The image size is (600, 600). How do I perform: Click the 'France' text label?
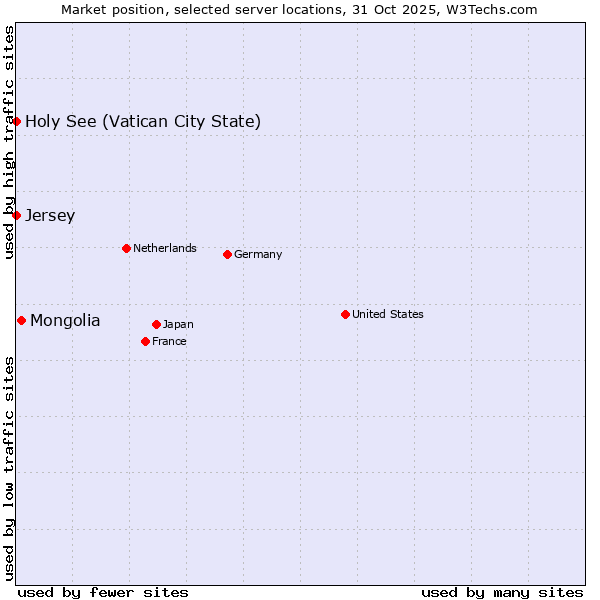169,341
